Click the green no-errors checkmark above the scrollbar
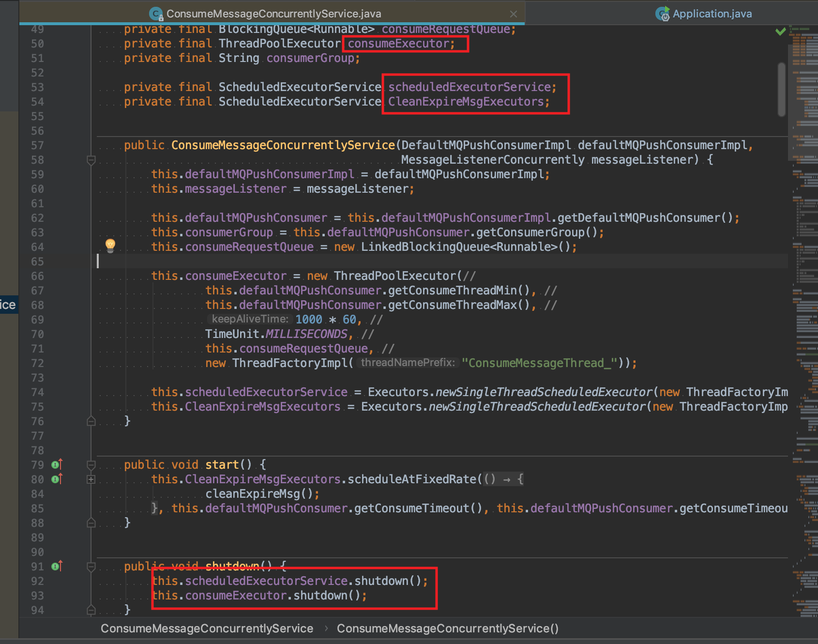This screenshot has height=644, width=818. point(780,31)
